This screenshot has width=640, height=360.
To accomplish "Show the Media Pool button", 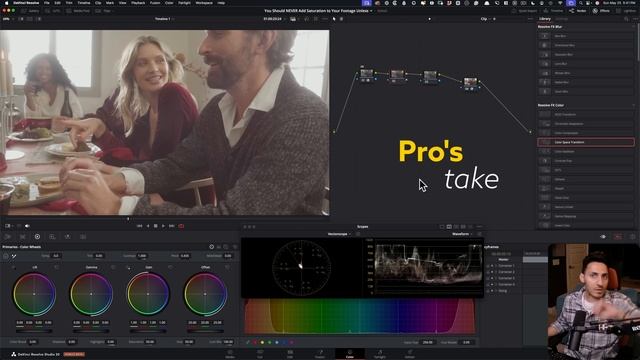I will (79, 11).
